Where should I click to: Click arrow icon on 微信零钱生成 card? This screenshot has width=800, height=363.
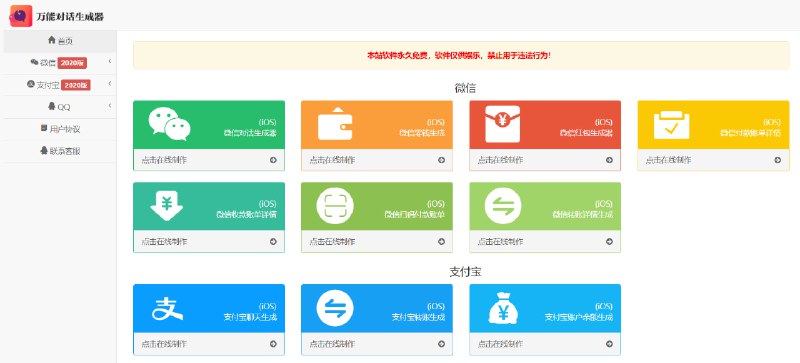[441, 160]
